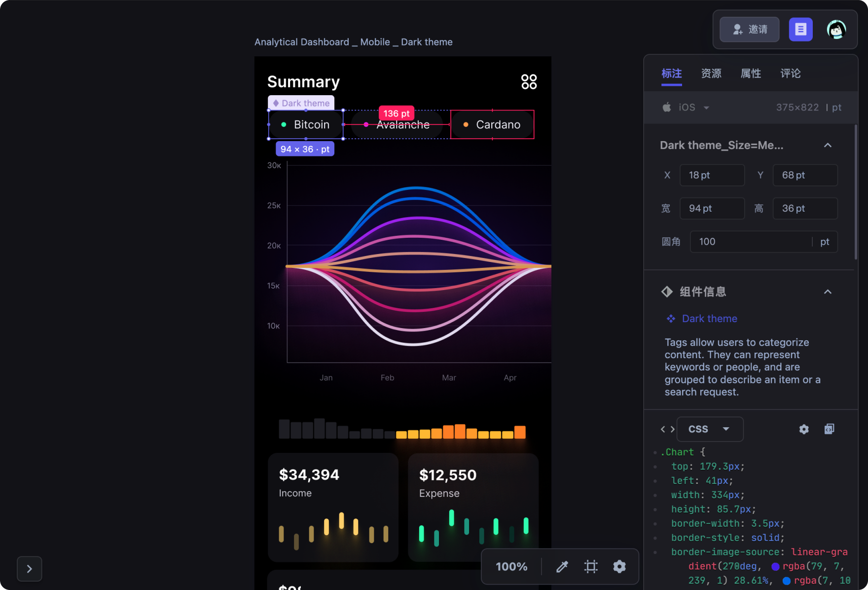Open code settings gear icon
Image resolution: width=868 pixels, height=590 pixels.
804,429
